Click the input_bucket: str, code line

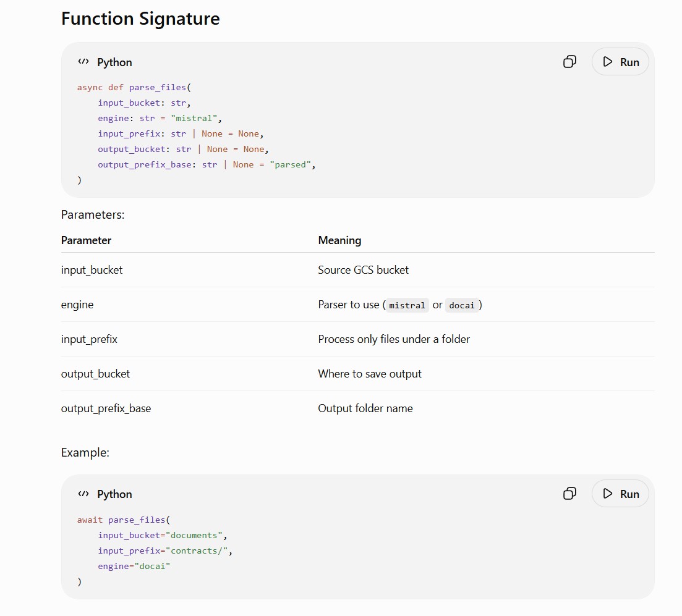click(x=144, y=103)
